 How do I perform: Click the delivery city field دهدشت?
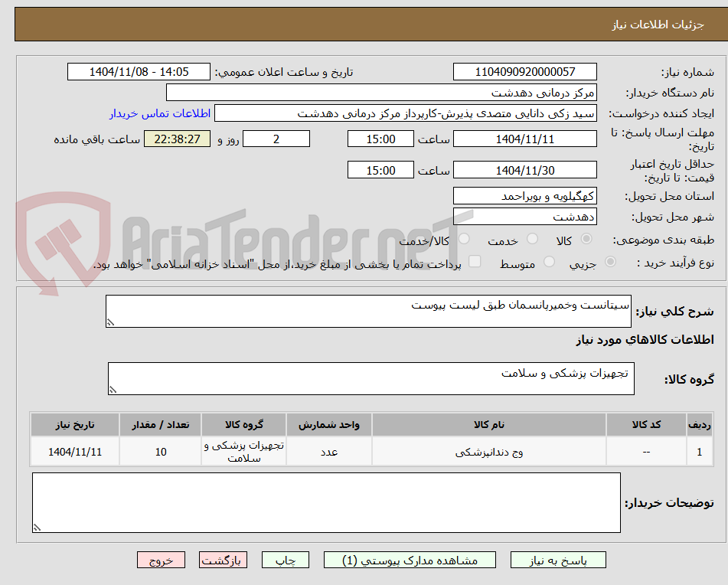coord(524,217)
